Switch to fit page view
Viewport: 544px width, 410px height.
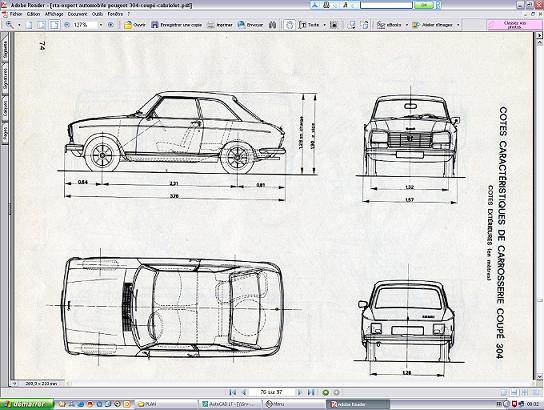[42, 25]
